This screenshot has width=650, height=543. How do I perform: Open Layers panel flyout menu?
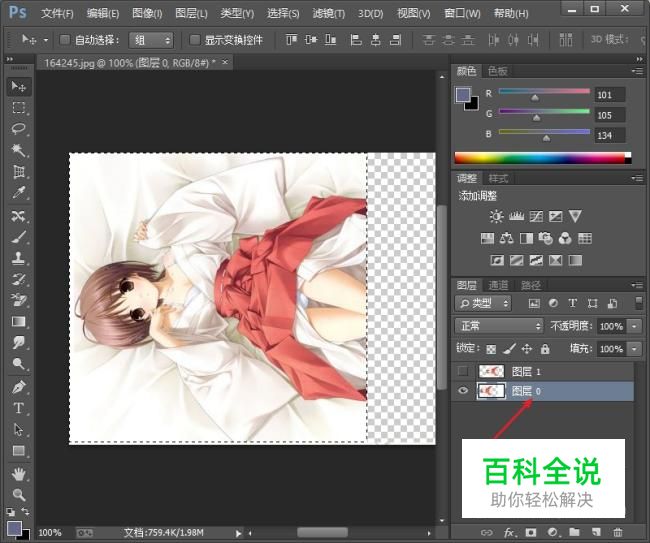[x=638, y=285]
